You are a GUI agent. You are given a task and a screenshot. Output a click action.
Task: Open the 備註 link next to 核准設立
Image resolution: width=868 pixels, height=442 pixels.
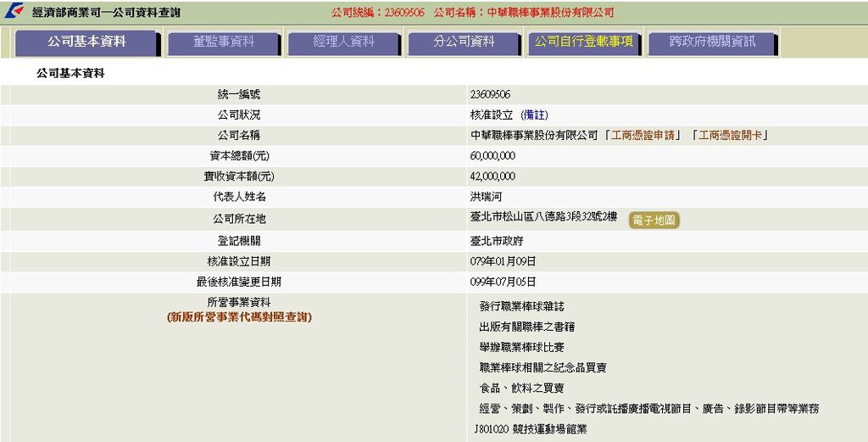tap(534, 115)
